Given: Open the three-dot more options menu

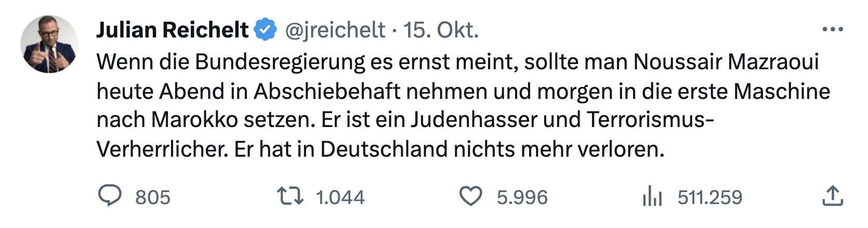Looking at the screenshot, I should tap(833, 30).
